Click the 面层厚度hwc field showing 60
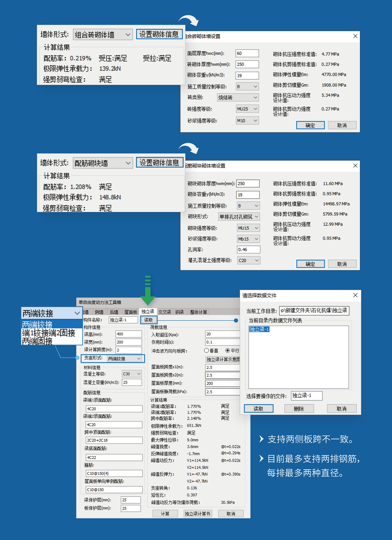This screenshot has width=392, height=540. 247,53
